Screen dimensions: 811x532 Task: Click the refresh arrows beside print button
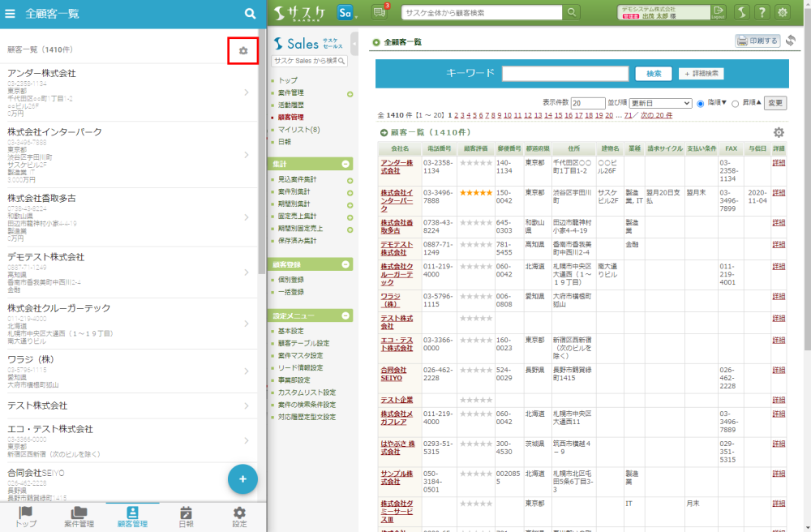coord(790,41)
